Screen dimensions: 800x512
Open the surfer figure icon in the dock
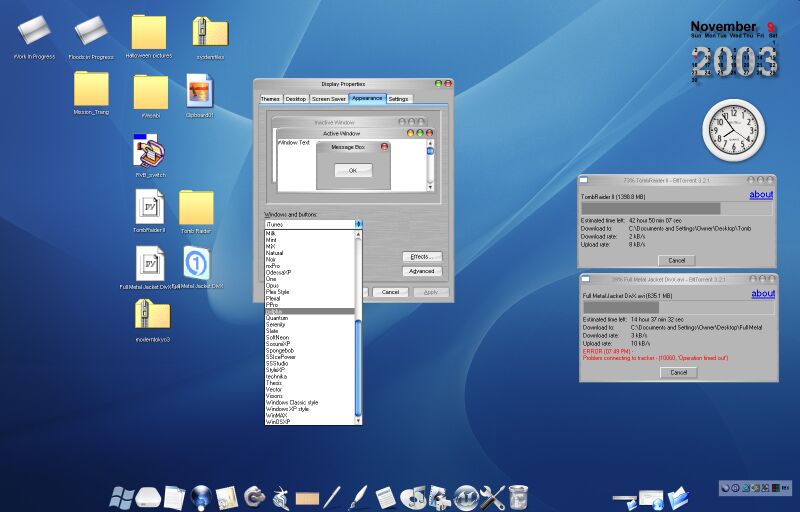pos(280,497)
